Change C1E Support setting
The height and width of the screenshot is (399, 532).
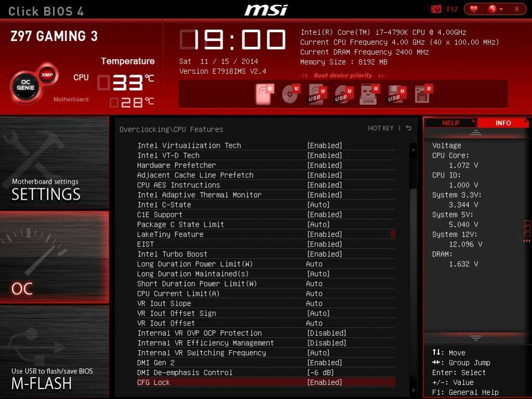pyautogui.click(x=325, y=214)
